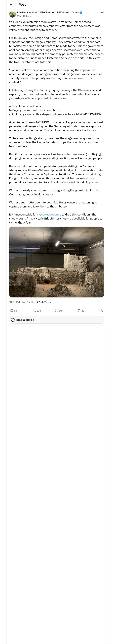Click the bubble icon inside Read replies
This screenshot has width=113, height=644.
13,320
